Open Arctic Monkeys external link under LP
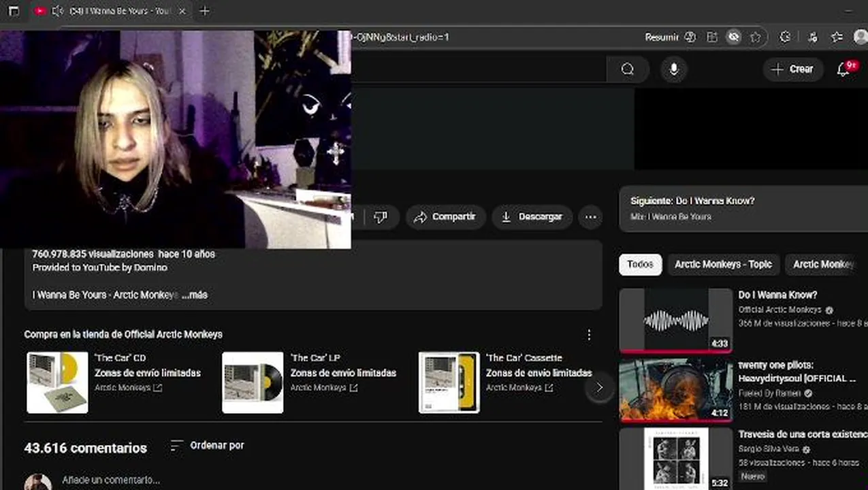This screenshot has height=490, width=868. [324, 388]
